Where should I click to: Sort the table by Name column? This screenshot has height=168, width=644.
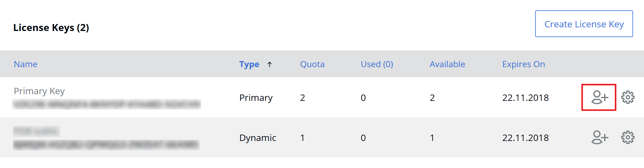click(26, 64)
